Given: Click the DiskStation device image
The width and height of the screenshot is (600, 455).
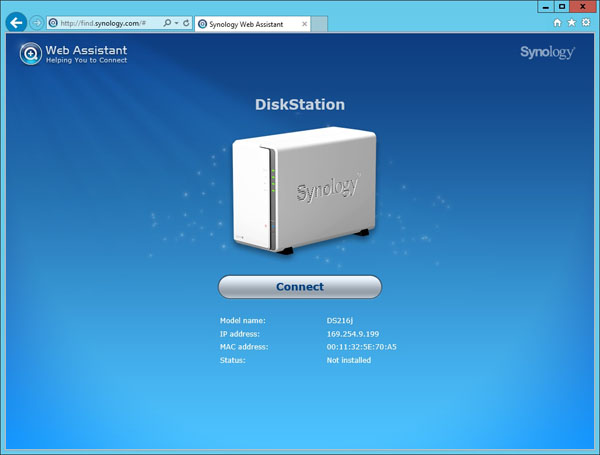Looking at the screenshot, I should pyautogui.click(x=304, y=190).
